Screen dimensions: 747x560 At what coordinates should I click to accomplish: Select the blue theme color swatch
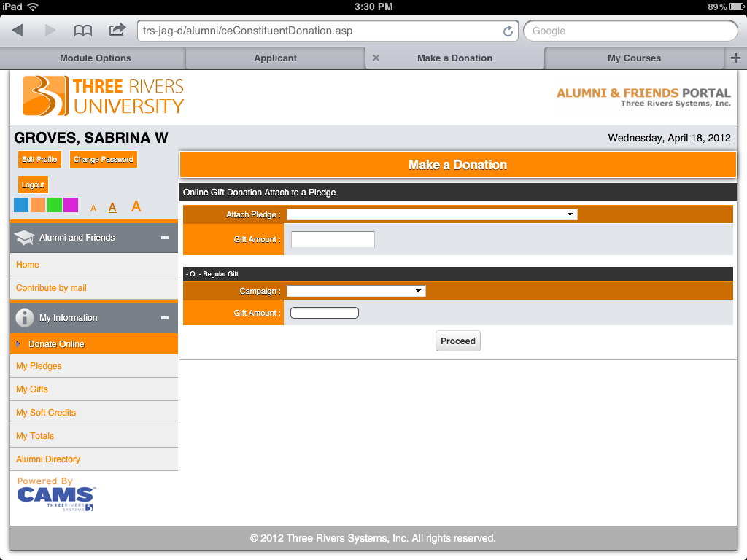[x=21, y=205]
